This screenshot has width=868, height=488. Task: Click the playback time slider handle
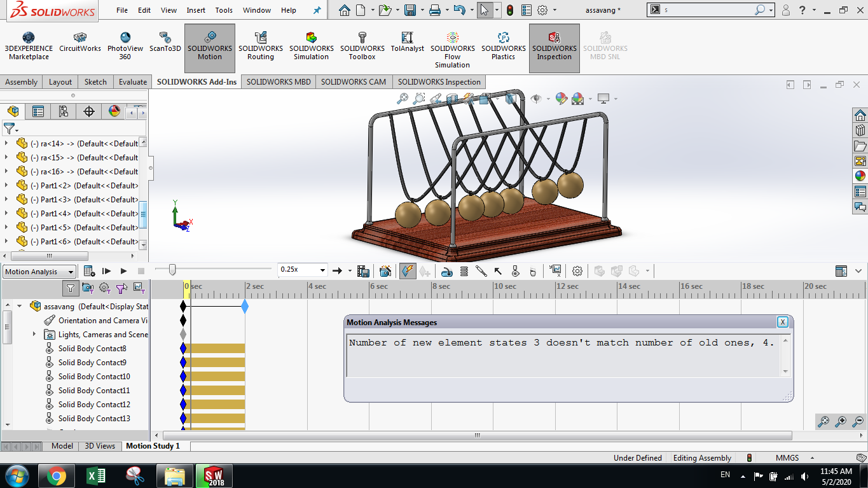172,270
